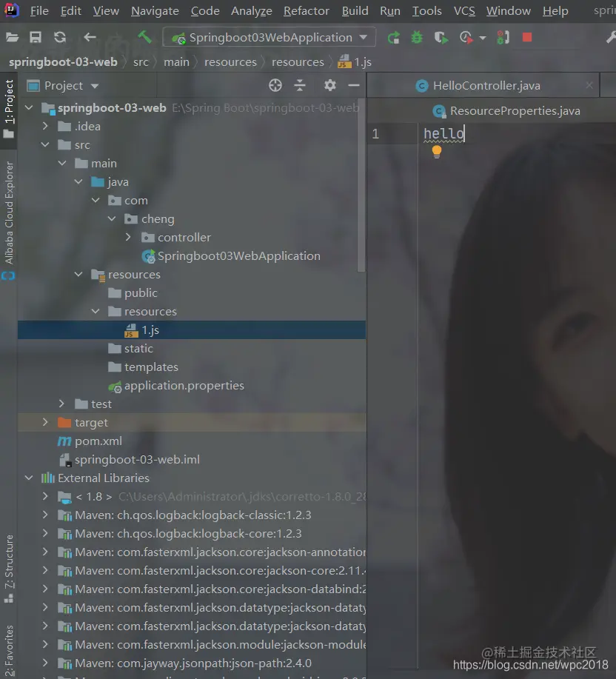The width and height of the screenshot is (616, 679).
Task: Click the Project panel vertical scrollbar
Action: 361,186
